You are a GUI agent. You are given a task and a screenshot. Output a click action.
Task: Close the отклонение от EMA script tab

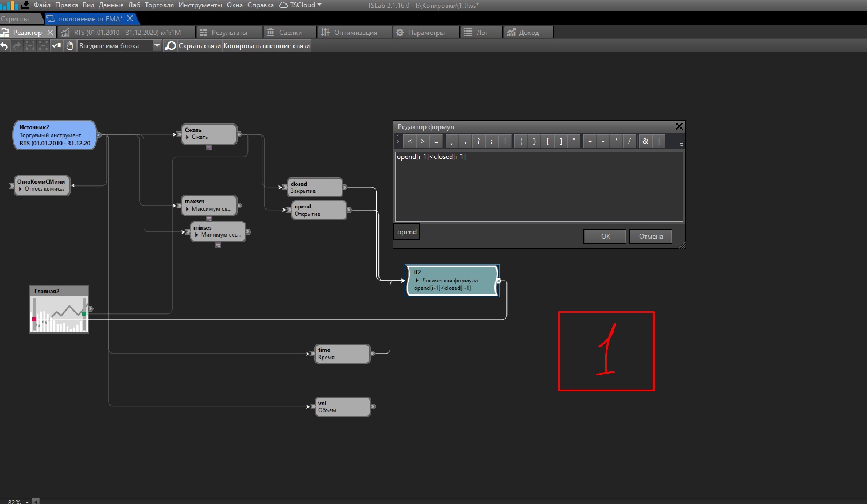point(130,19)
